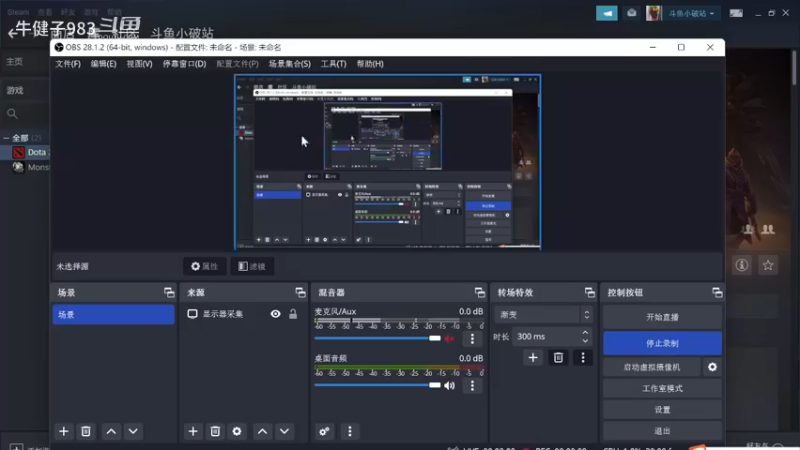Click Steam broadcast announcement icon

coord(607,13)
